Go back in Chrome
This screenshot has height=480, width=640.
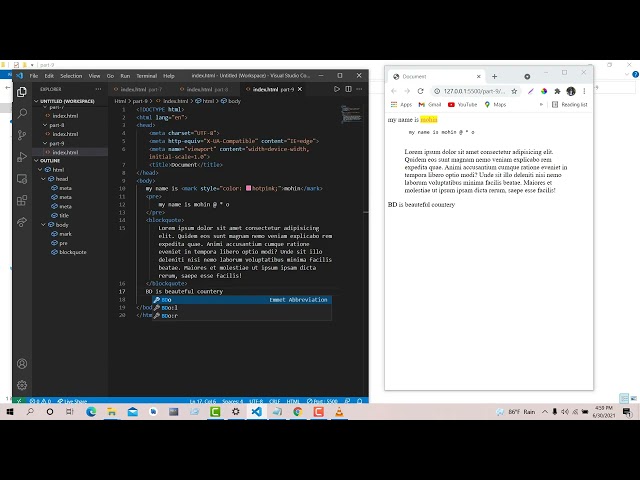(393, 91)
